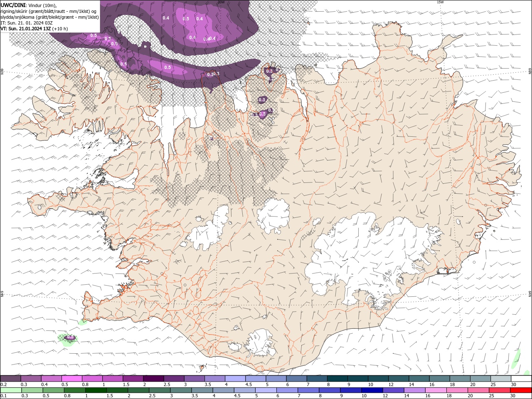Viewport: 532px width, 399px height.
Task: Pick upper scale light lavender swatch at 4
Action: click(x=235, y=379)
